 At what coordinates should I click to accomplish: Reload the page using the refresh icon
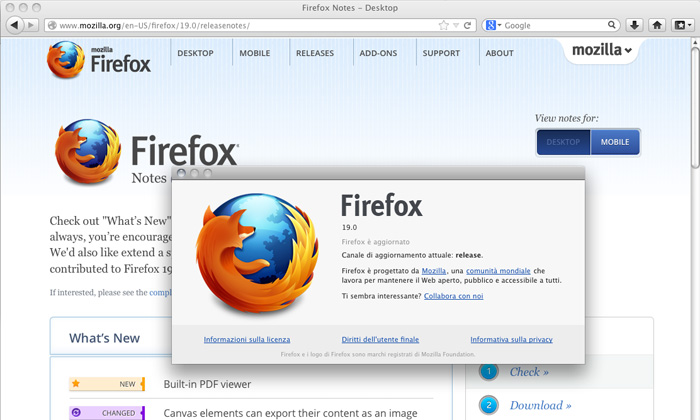(468, 25)
